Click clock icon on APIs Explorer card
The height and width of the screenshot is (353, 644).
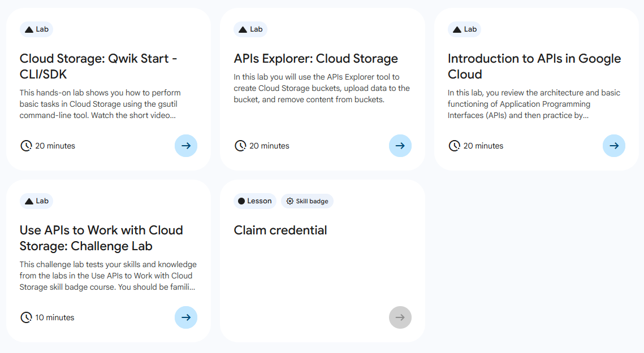click(x=240, y=146)
